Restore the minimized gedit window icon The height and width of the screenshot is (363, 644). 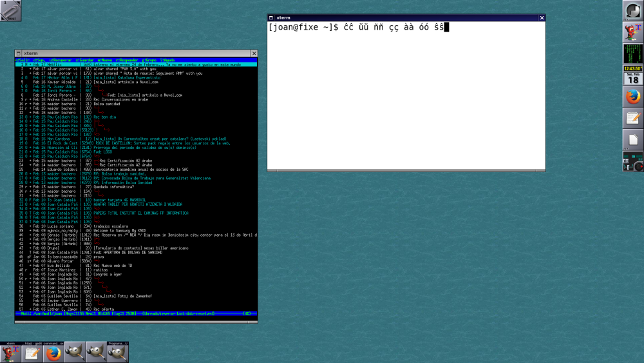32,352
